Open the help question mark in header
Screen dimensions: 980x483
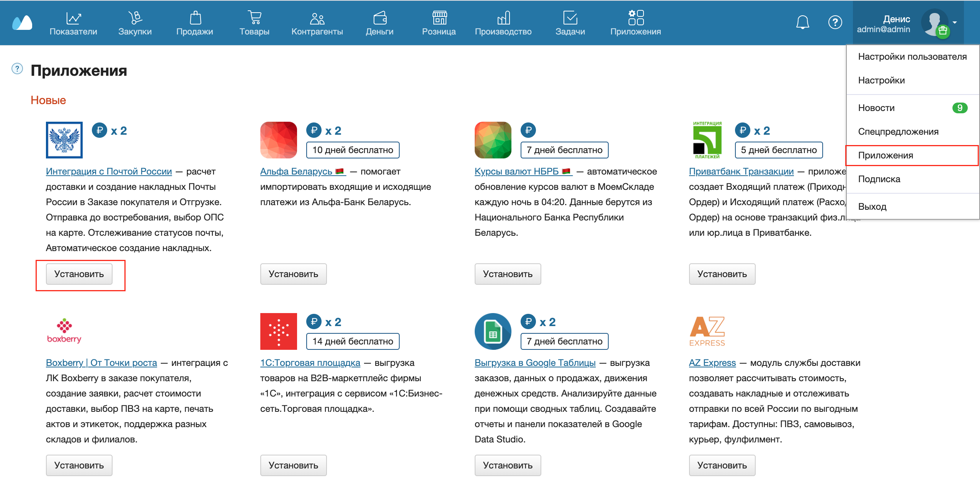(835, 22)
